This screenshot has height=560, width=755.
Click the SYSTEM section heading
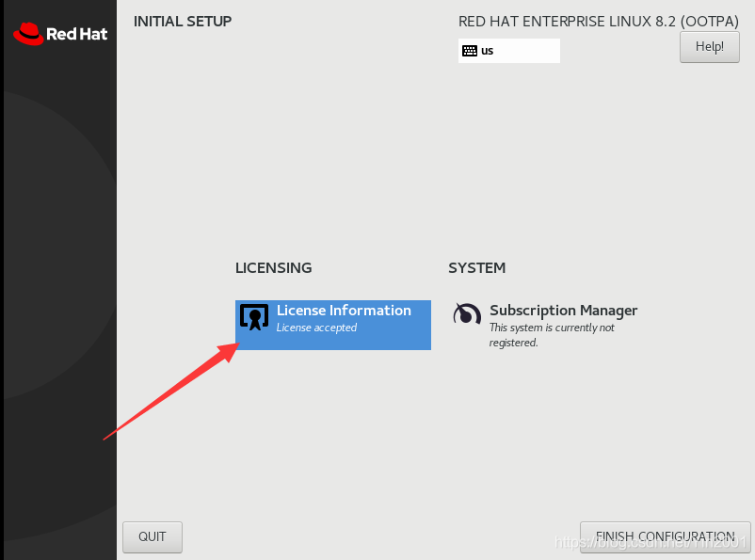tap(476, 267)
